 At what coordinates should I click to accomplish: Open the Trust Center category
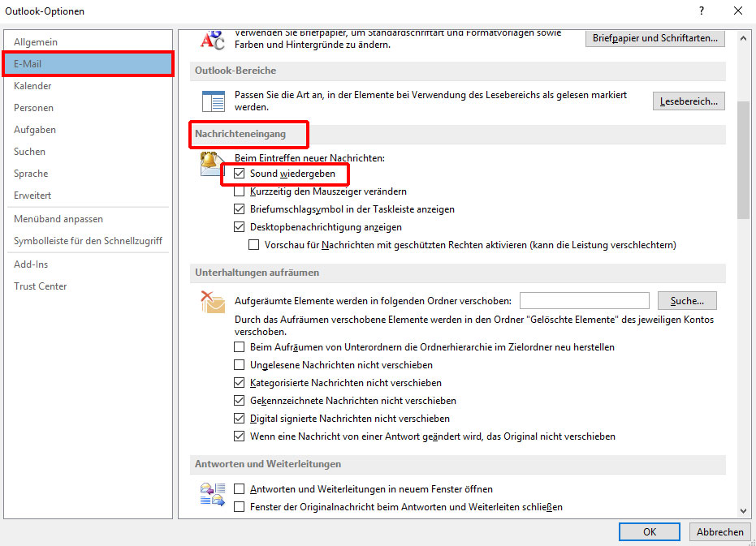89,286
